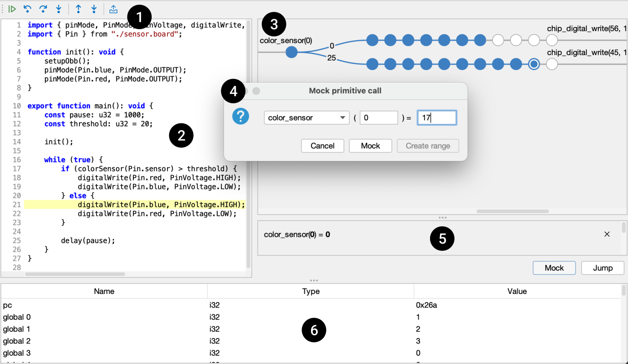Click the empty node below chip_digital_write(56 label
The image size is (628, 364).
[x=552, y=40]
